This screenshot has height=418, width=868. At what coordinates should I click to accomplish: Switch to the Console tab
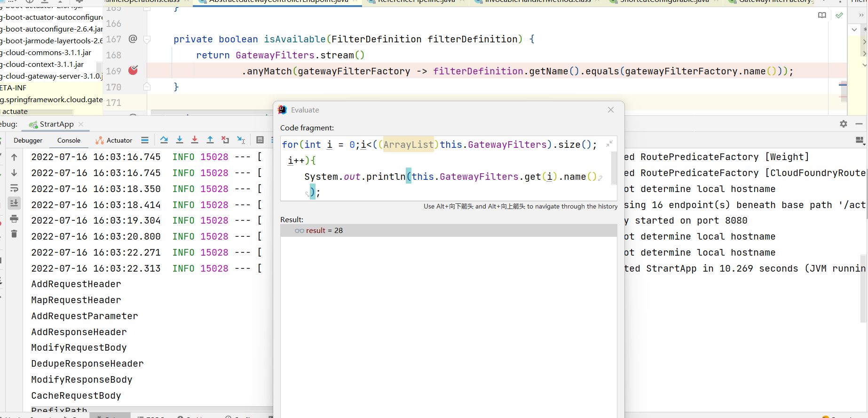point(69,140)
